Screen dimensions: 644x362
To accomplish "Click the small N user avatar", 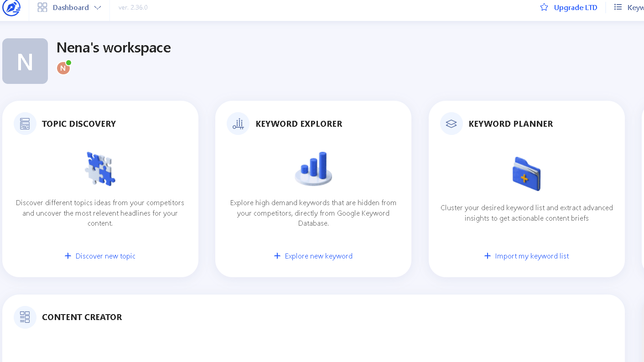I will click(x=63, y=68).
